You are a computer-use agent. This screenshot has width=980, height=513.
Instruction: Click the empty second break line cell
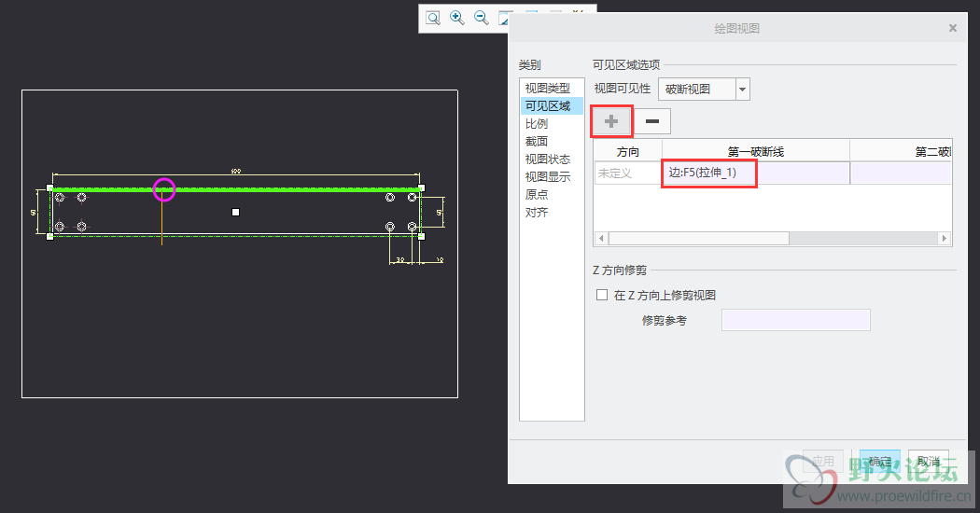(901, 173)
